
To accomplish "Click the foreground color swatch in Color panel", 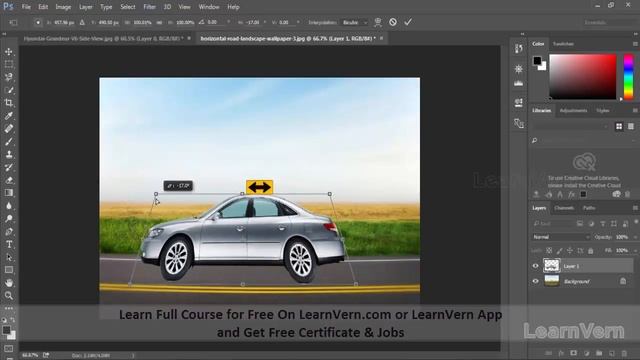I will pos(537,61).
